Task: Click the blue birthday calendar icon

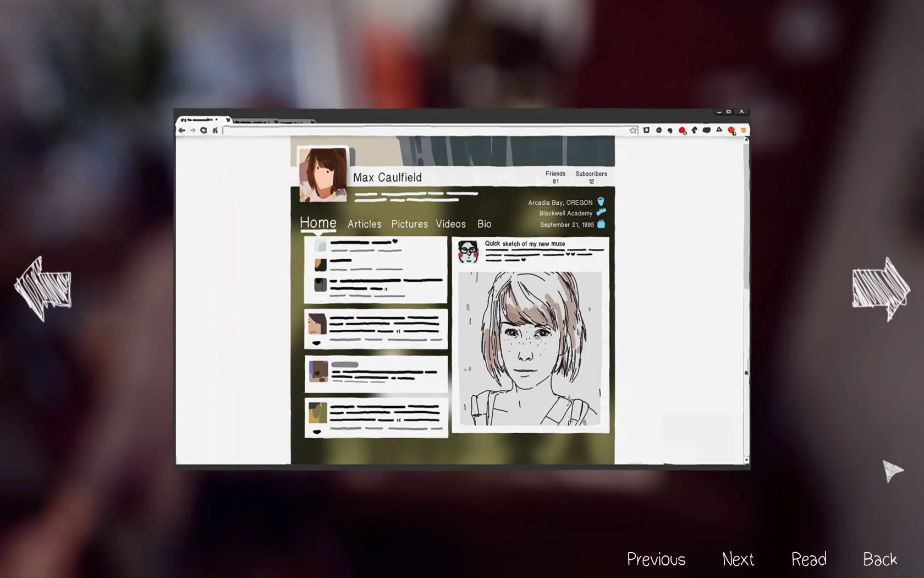Action: (x=601, y=224)
